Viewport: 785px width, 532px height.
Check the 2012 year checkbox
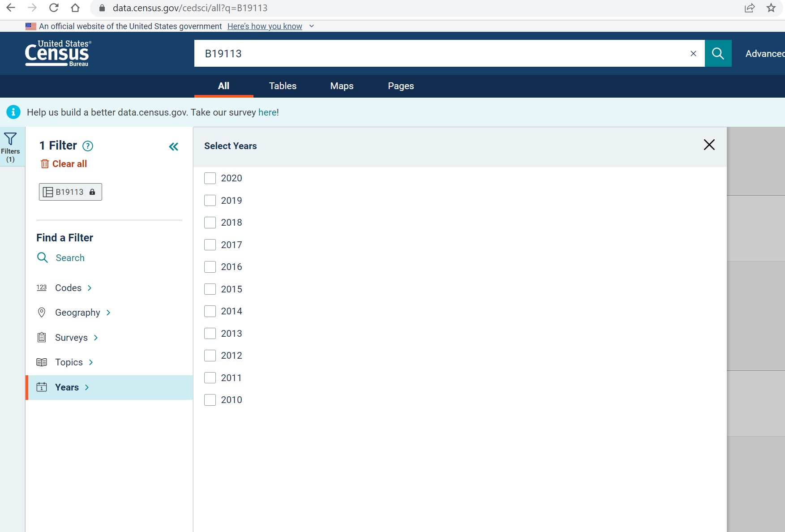[x=210, y=356]
